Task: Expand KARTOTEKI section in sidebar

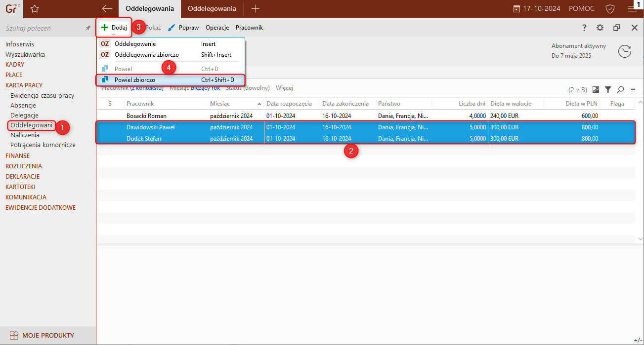Action: click(20, 187)
